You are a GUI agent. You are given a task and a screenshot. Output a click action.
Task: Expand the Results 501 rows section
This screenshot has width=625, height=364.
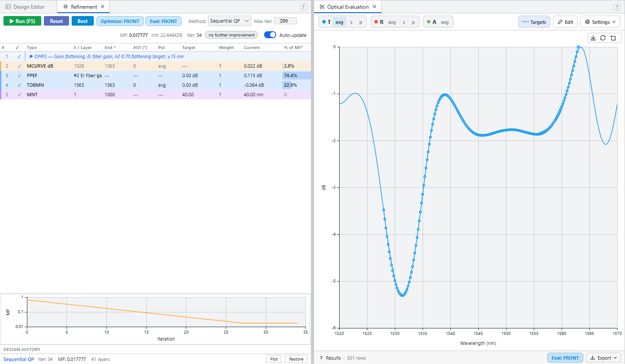[343, 358]
